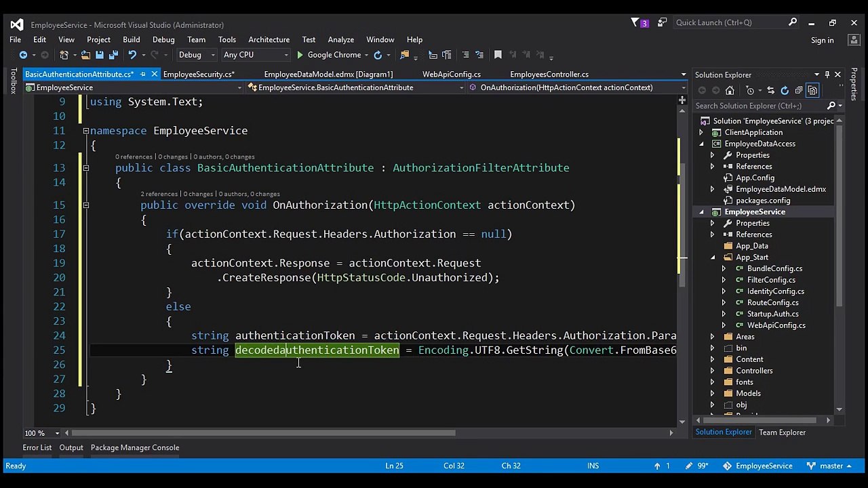
Task: Click the Bookmark toolbar icon
Action: (x=498, y=55)
